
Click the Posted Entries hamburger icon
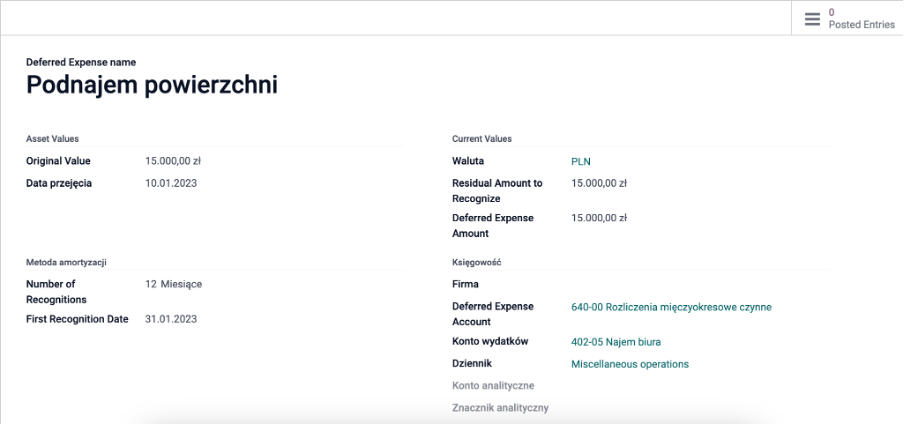pos(812,19)
